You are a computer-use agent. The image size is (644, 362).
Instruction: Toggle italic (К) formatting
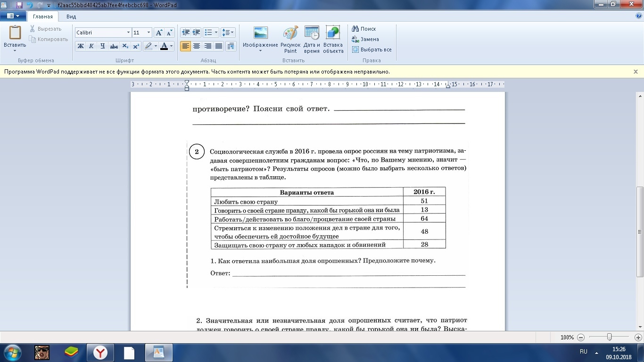coord(91,46)
